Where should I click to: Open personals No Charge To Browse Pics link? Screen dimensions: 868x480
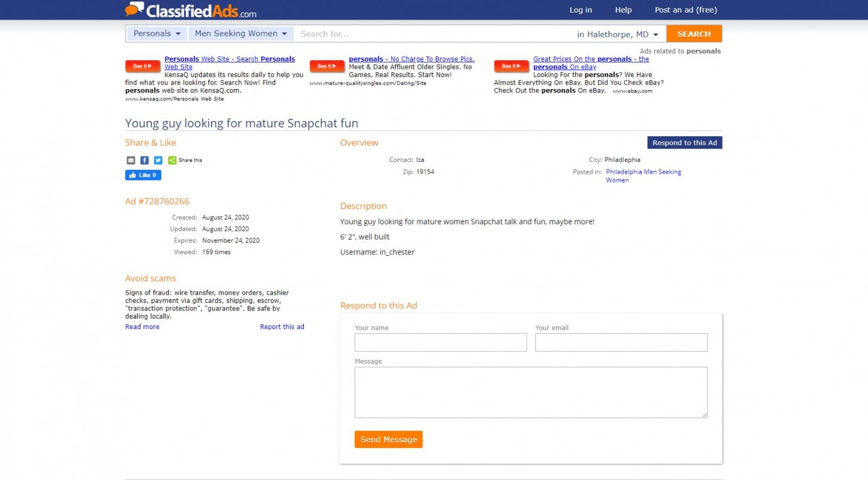tap(411, 59)
